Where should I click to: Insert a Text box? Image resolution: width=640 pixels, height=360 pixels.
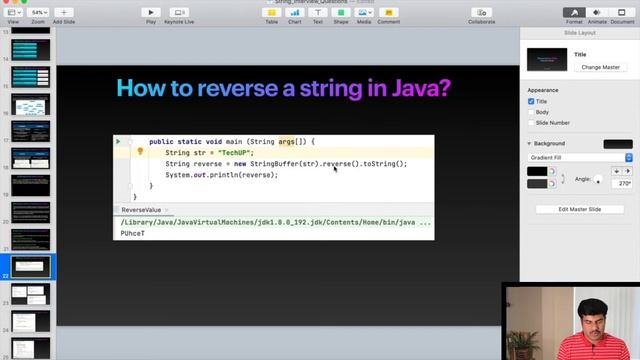coord(318,13)
